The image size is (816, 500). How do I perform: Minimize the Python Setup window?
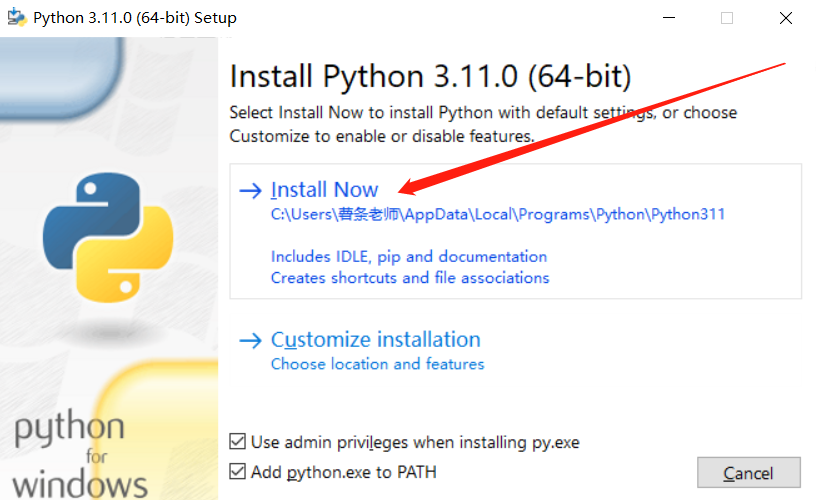click(669, 18)
